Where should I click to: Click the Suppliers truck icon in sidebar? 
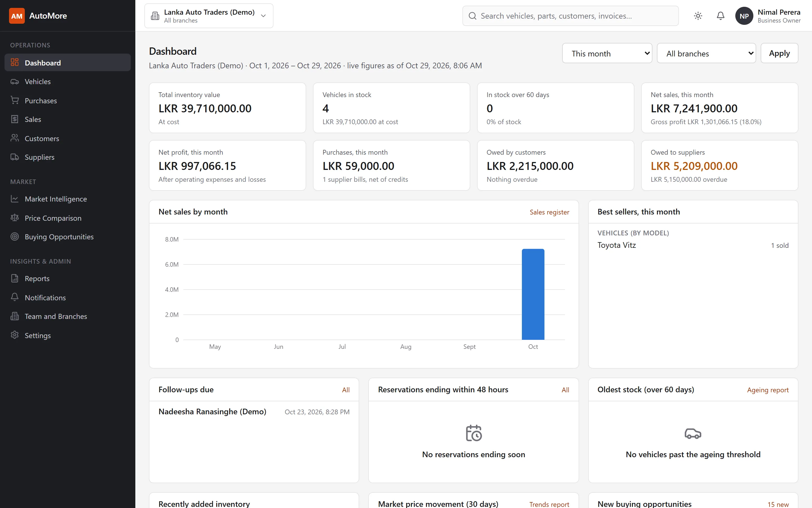[x=14, y=157]
